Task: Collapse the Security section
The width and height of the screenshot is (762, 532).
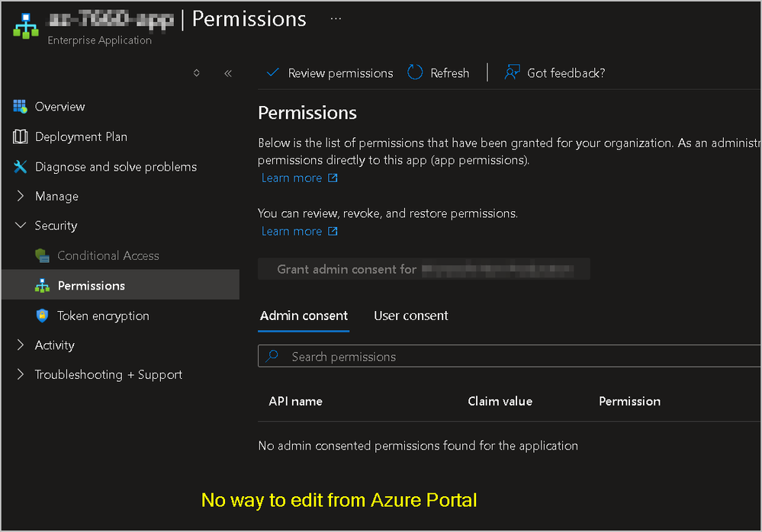Action: (21, 226)
